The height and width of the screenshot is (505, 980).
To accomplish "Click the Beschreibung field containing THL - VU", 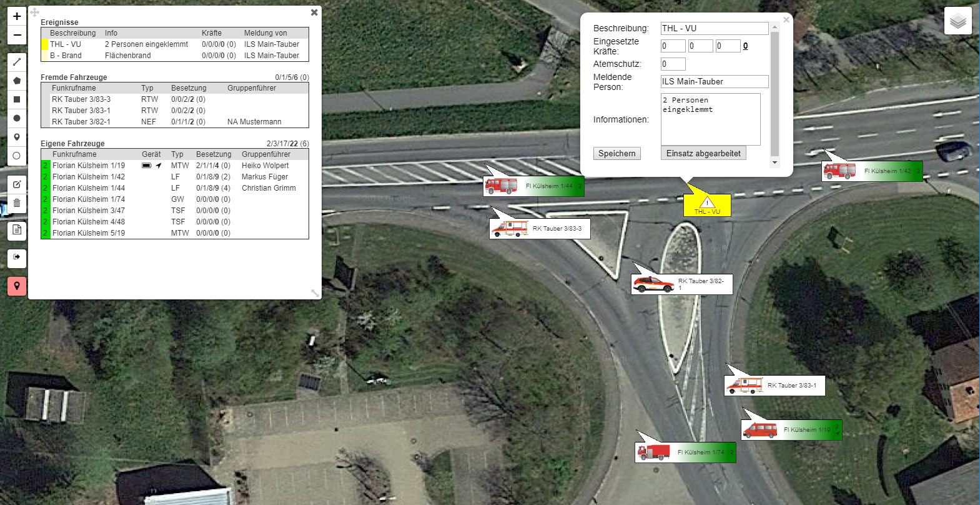I will tap(714, 29).
